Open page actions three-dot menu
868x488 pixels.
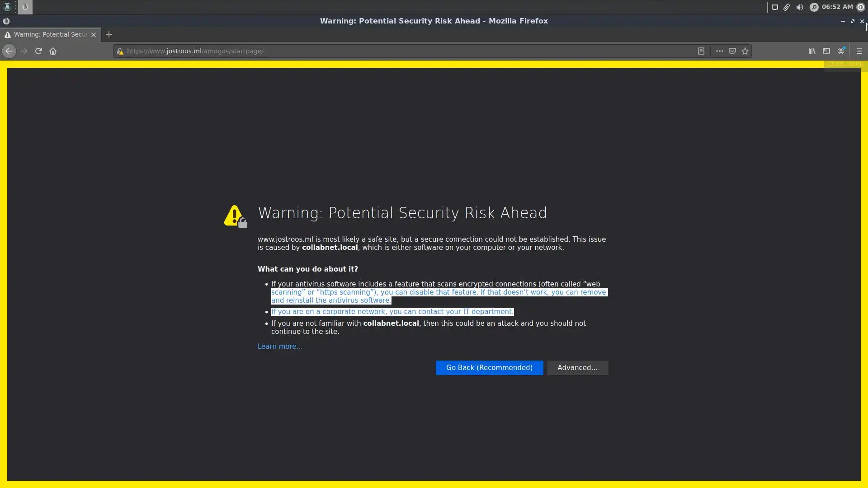coord(719,51)
